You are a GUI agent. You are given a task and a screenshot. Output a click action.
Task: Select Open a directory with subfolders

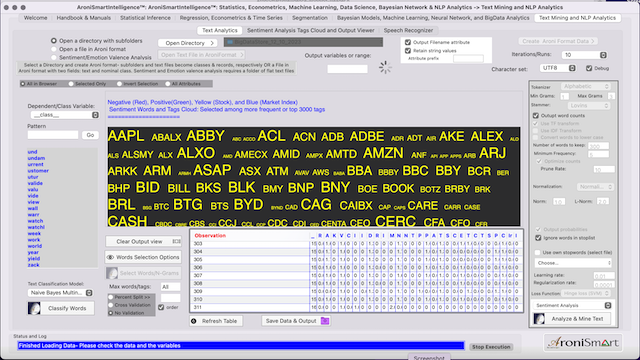[x=54, y=41]
